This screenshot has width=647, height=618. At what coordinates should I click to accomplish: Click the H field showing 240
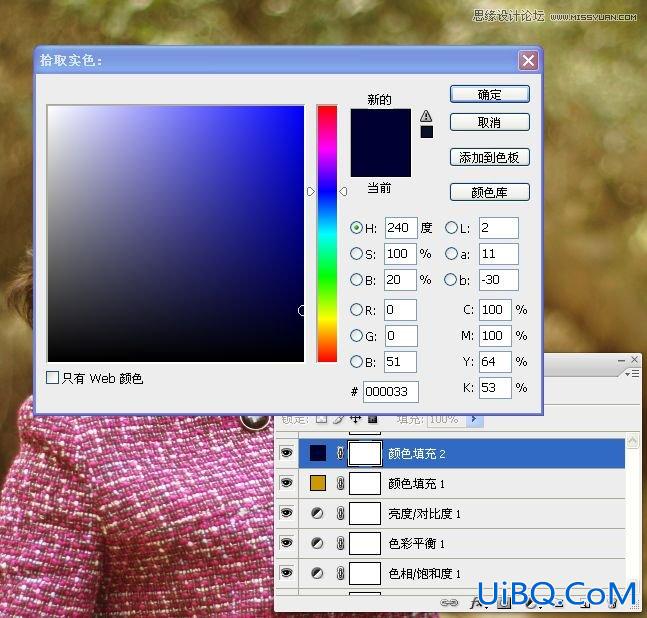click(401, 228)
